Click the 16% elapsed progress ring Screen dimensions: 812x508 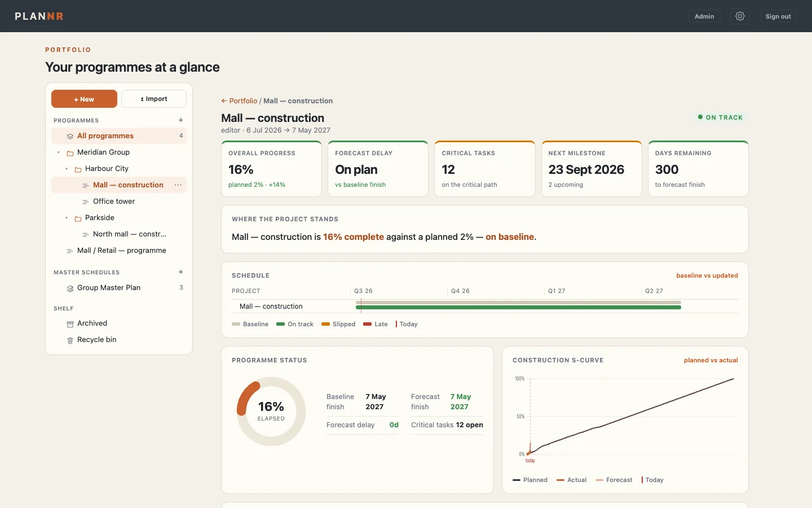coord(271,411)
